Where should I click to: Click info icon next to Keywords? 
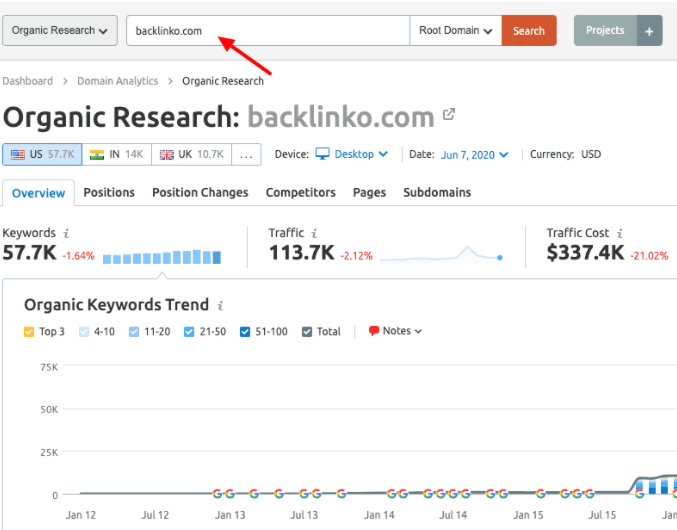coord(66,233)
